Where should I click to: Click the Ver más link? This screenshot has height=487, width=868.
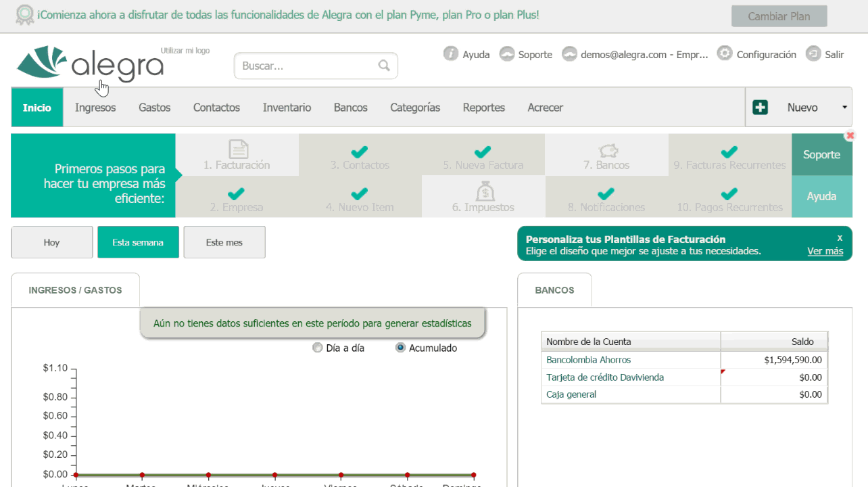point(825,251)
